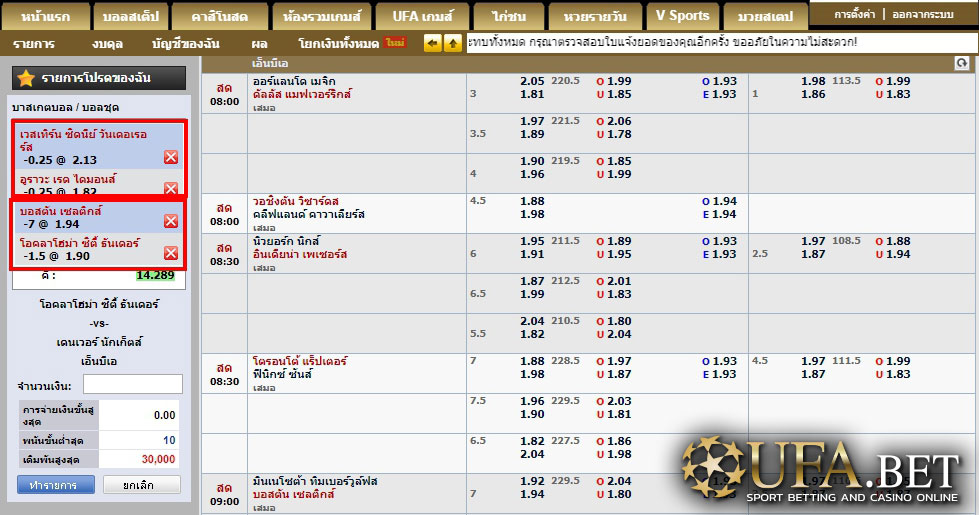Viewport: 979px width, 515px height.
Task: Focus the จำนวนเงิน amount input field
Action: pos(132,385)
